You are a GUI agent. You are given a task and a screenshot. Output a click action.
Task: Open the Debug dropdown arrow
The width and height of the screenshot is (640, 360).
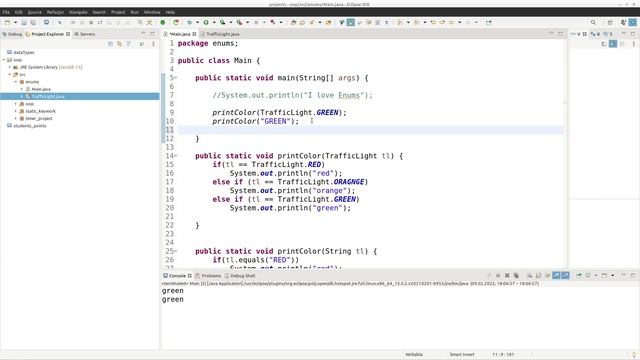[197, 22]
